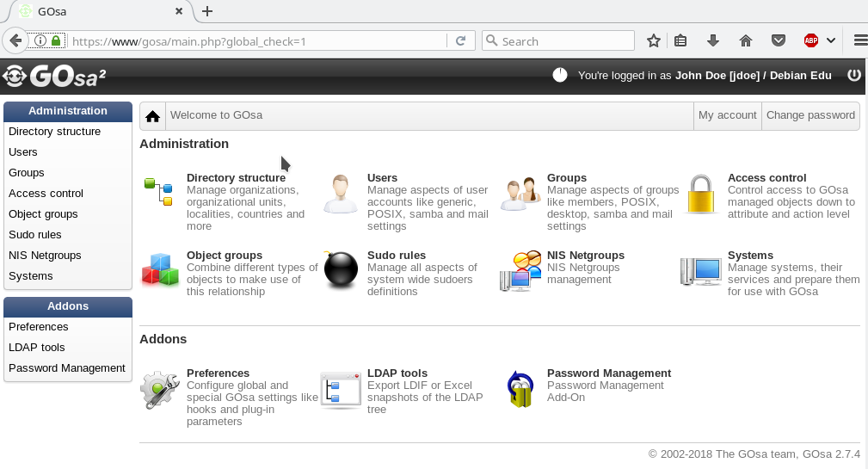Open a new browser tab with plus
The width and height of the screenshot is (868, 469).
[x=207, y=11]
